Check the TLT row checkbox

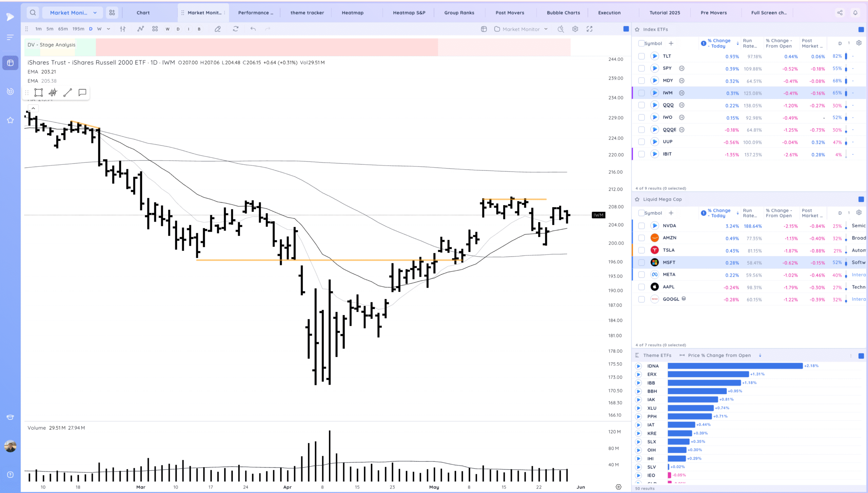point(641,56)
